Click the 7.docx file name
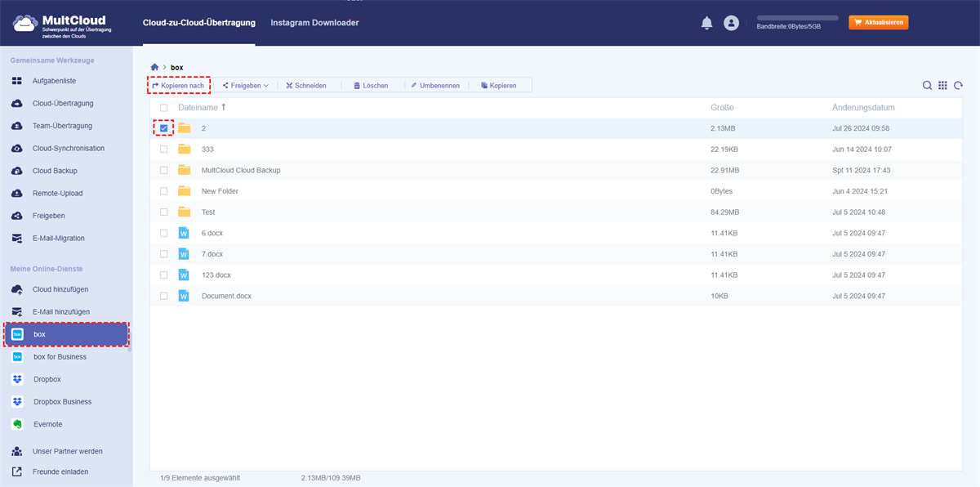 pos(212,254)
